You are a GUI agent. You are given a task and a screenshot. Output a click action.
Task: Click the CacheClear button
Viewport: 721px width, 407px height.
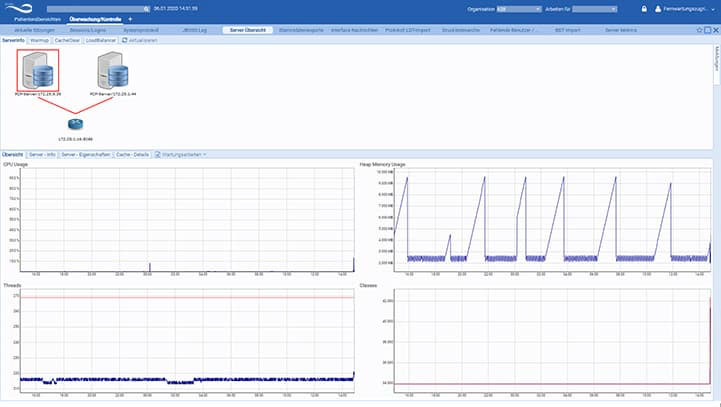pyautogui.click(x=67, y=40)
